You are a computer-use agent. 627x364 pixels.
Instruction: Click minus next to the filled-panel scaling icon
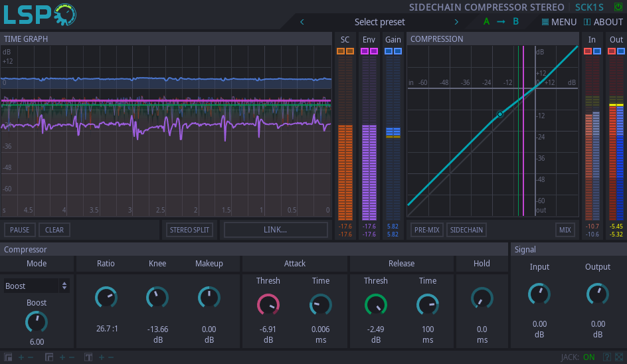[31, 357]
